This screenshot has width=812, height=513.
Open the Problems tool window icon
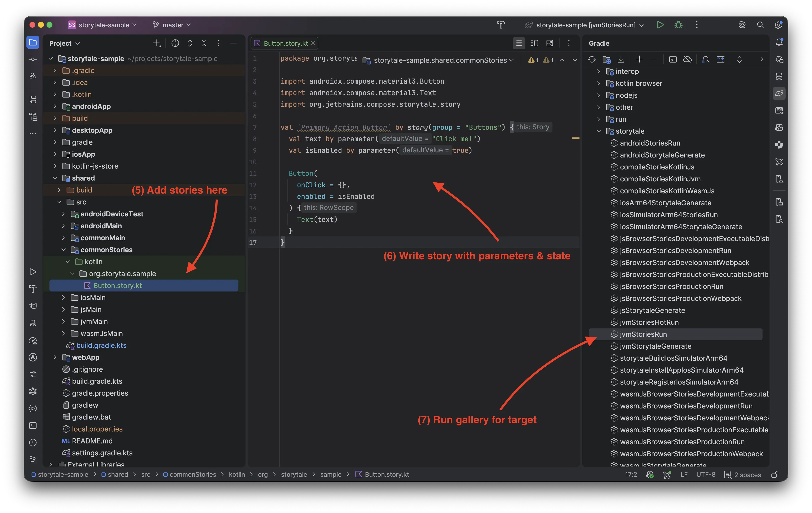33,442
